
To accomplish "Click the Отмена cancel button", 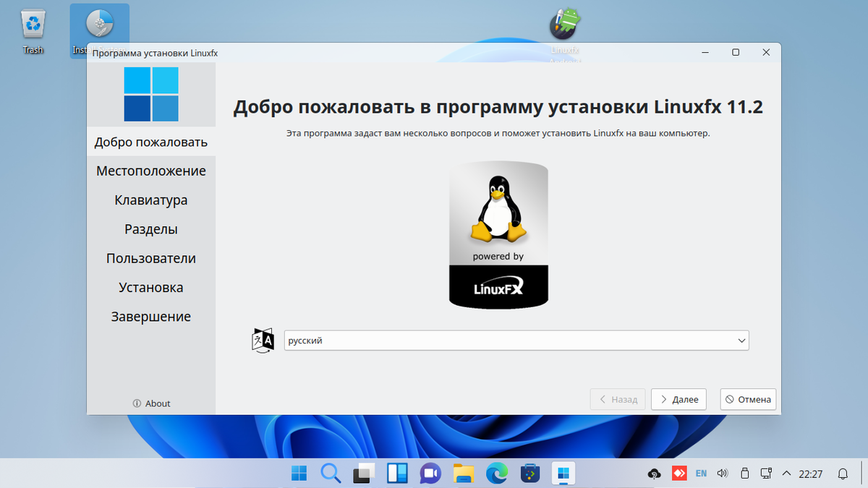I will pyautogui.click(x=748, y=399).
